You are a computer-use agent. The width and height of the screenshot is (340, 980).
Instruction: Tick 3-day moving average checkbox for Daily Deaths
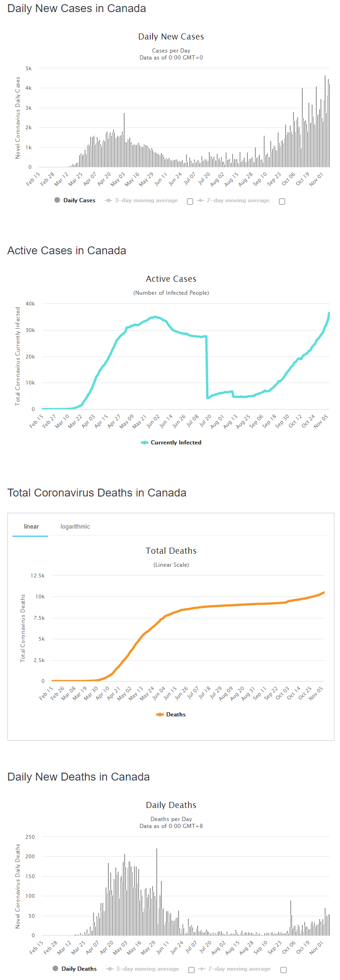click(x=191, y=970)
